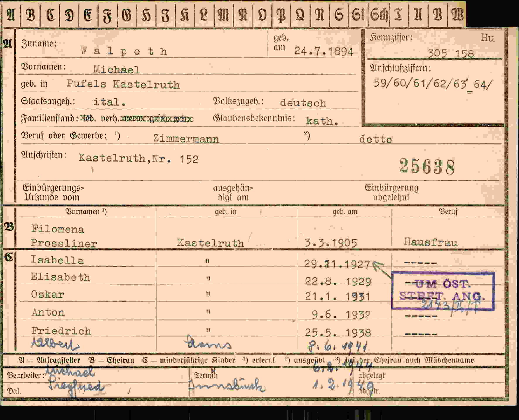
Task: Click the 'geb. am' column header
Action: [x=345, y=212]
